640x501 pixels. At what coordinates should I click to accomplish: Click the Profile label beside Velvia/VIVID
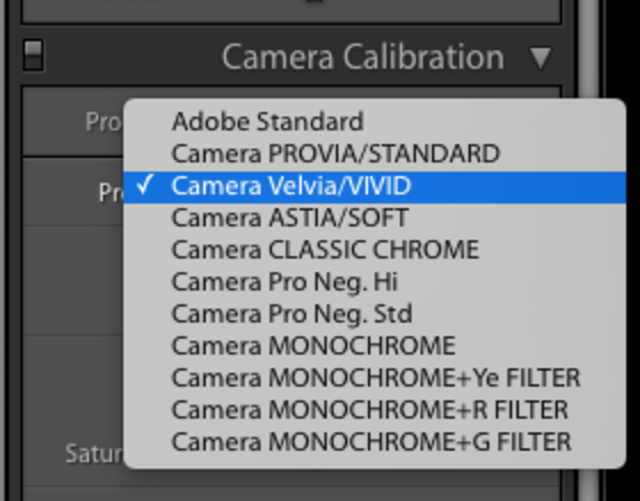click(110, 192)
